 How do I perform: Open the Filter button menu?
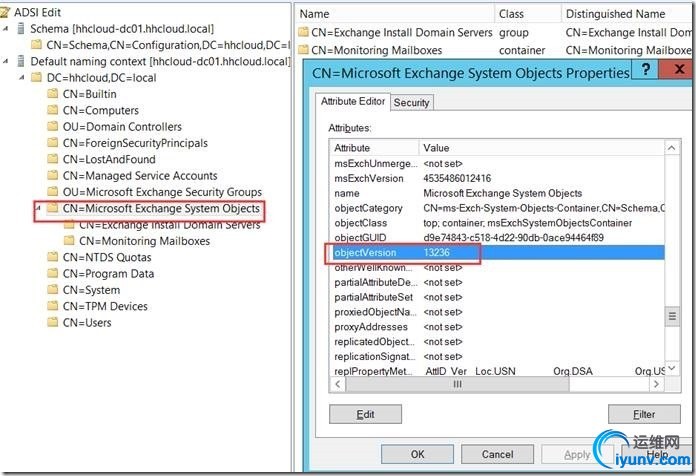(644, 414)
